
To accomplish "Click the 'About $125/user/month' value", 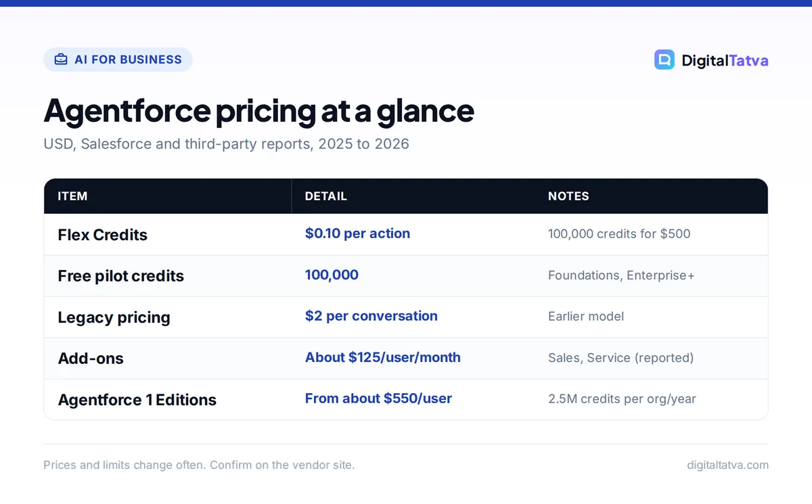I will [382, 357].
